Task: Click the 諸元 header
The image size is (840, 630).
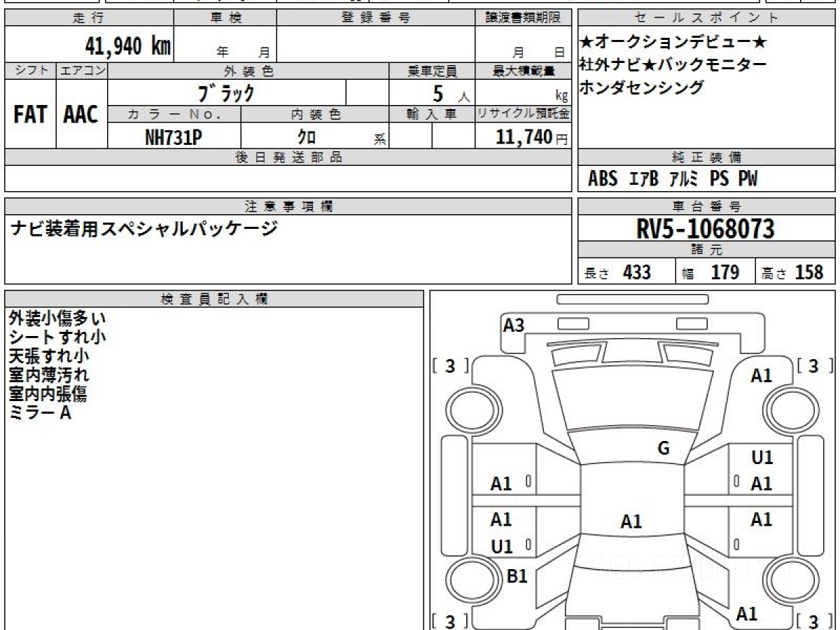Action: [707, 250]
